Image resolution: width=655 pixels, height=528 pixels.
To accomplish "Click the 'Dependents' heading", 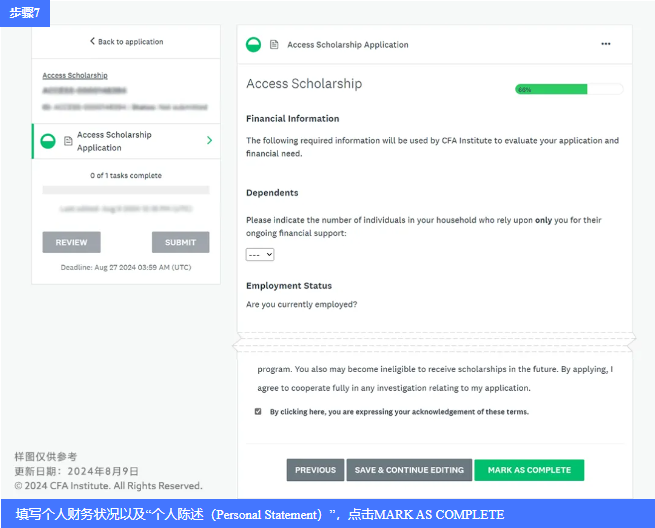I will pos(272,193).
